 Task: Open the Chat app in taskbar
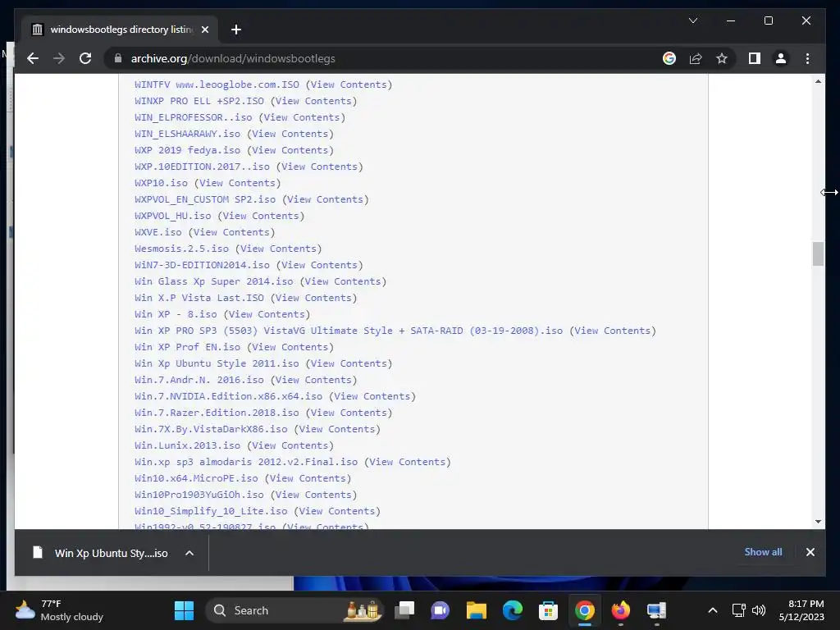[440, 610]
